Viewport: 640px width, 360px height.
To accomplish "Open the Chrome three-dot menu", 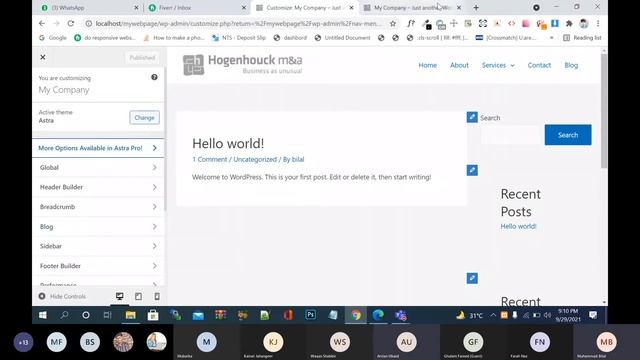I will click(598, 24).
